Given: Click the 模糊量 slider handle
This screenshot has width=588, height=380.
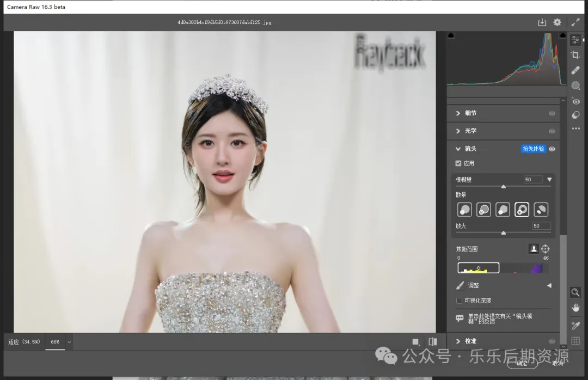Looking at the screenshot, I should click(503, 187).
